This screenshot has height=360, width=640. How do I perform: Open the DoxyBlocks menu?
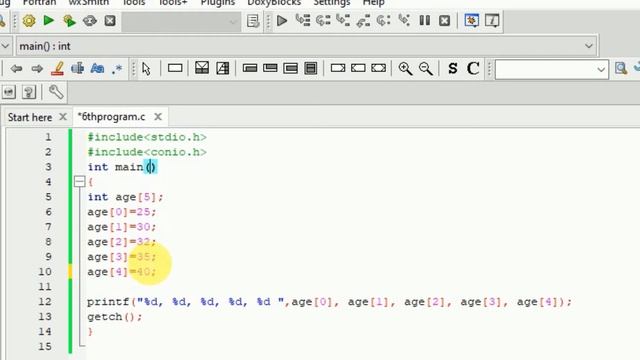pyautogui.click(x=274, y=3)
